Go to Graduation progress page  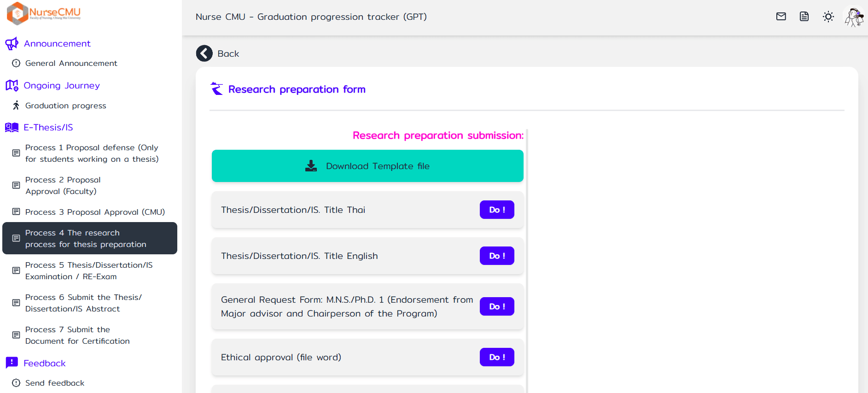click(65, 106)
